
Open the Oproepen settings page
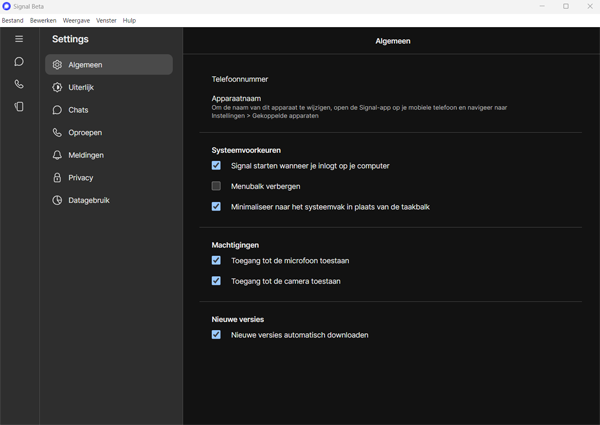point(109,132)
